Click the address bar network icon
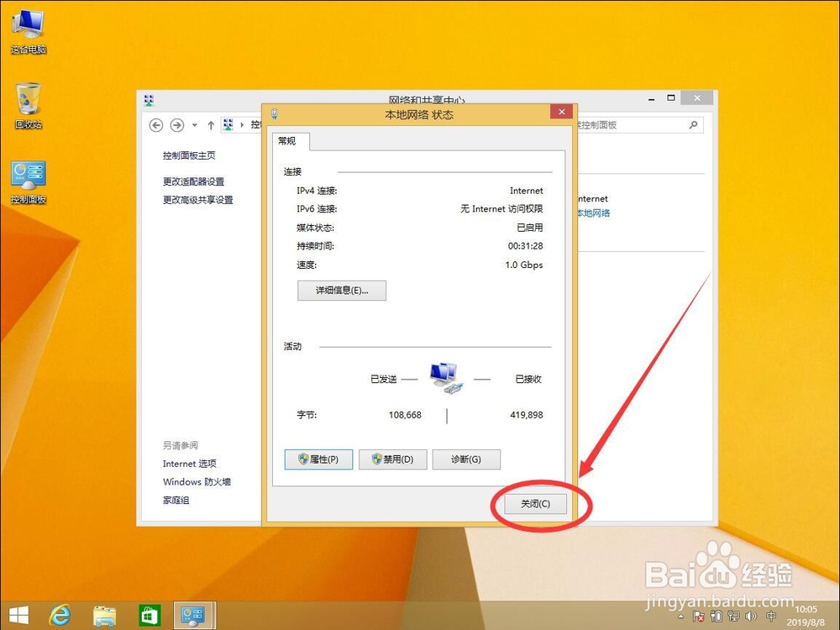 pos(228,125)
